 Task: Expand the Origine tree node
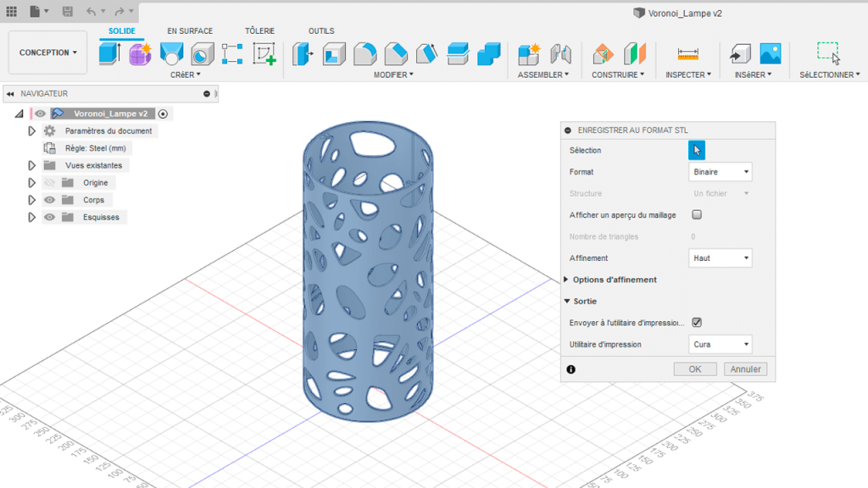coord(31,183)
